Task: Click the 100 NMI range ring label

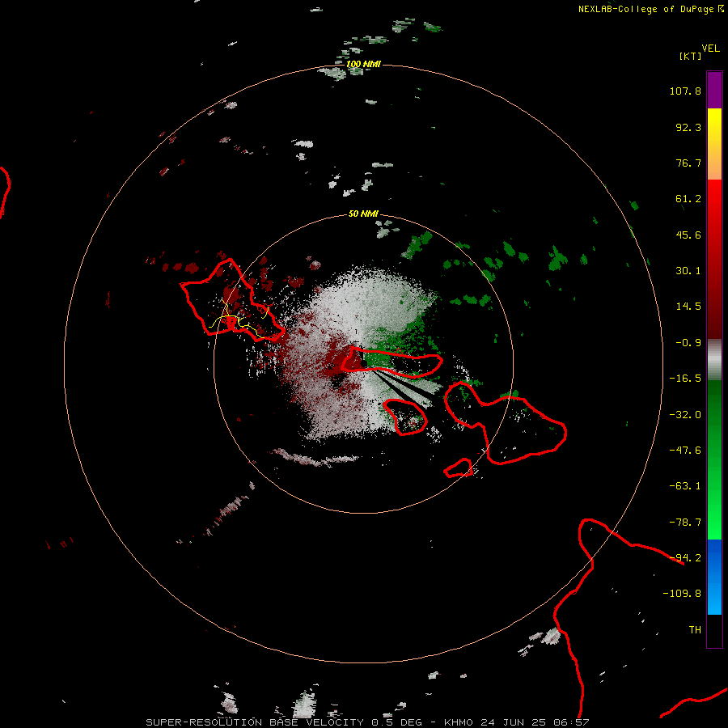Action: coord(363,64)
